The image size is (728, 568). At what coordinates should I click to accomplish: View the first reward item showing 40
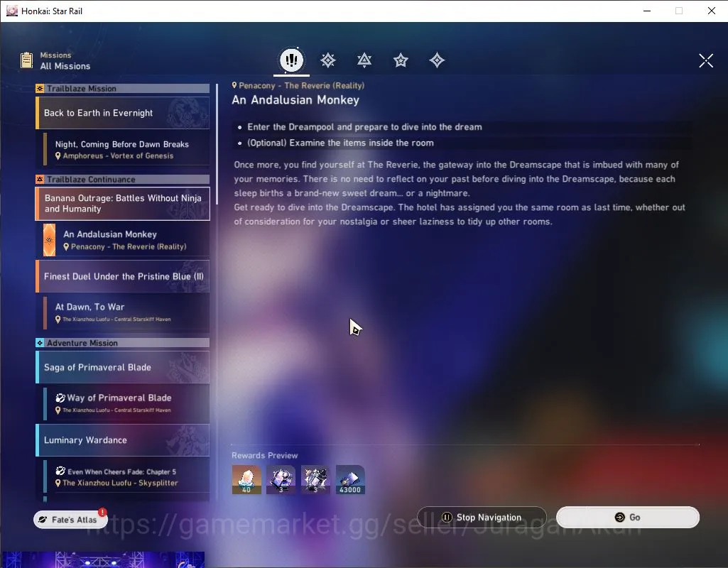point(246,479)
